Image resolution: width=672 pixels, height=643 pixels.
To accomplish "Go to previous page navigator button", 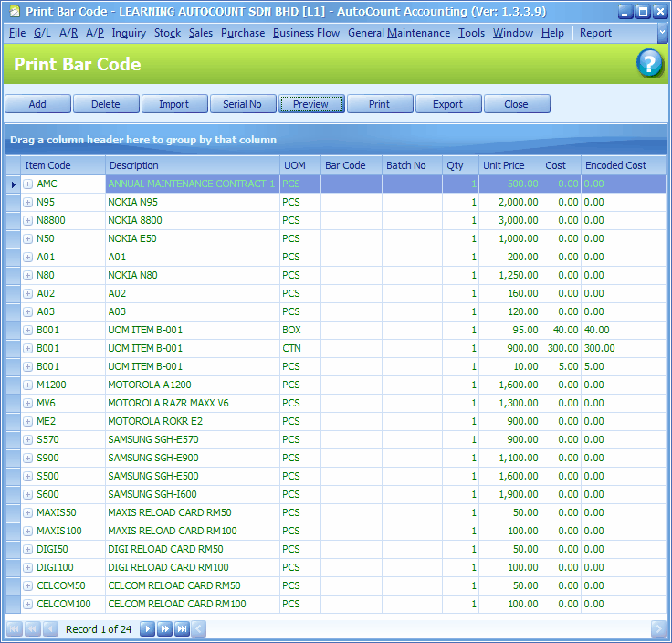I will (x=32, y=629).
